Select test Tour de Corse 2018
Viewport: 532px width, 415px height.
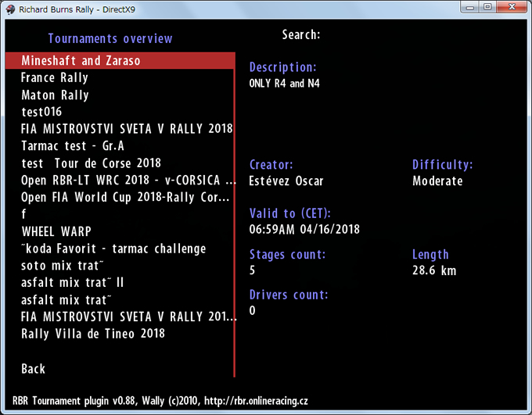point(91,163)
